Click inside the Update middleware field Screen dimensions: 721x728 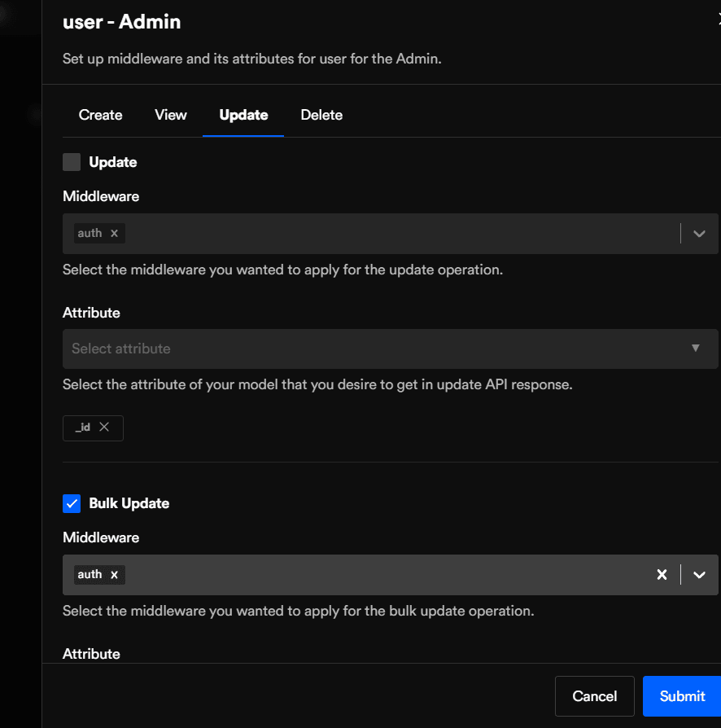(x=391, y=234)
